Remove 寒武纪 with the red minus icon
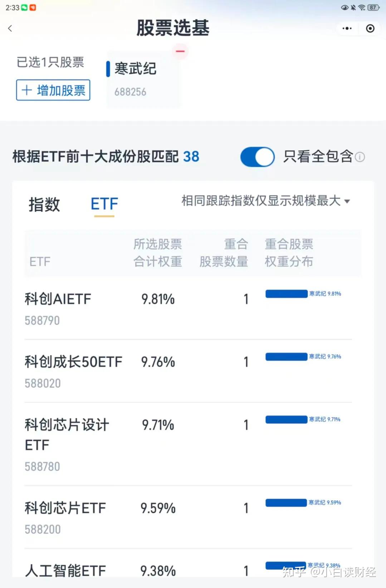 click(180, 51)
